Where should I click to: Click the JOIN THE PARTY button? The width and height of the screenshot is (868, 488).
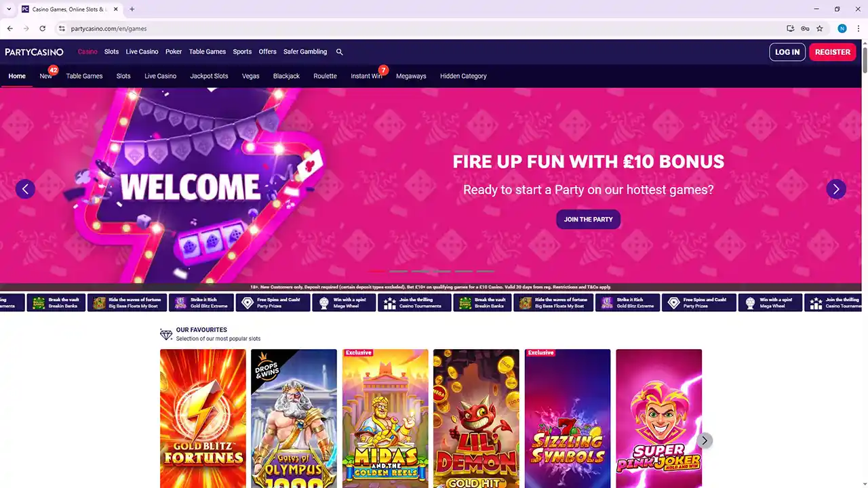coord(588,219)
